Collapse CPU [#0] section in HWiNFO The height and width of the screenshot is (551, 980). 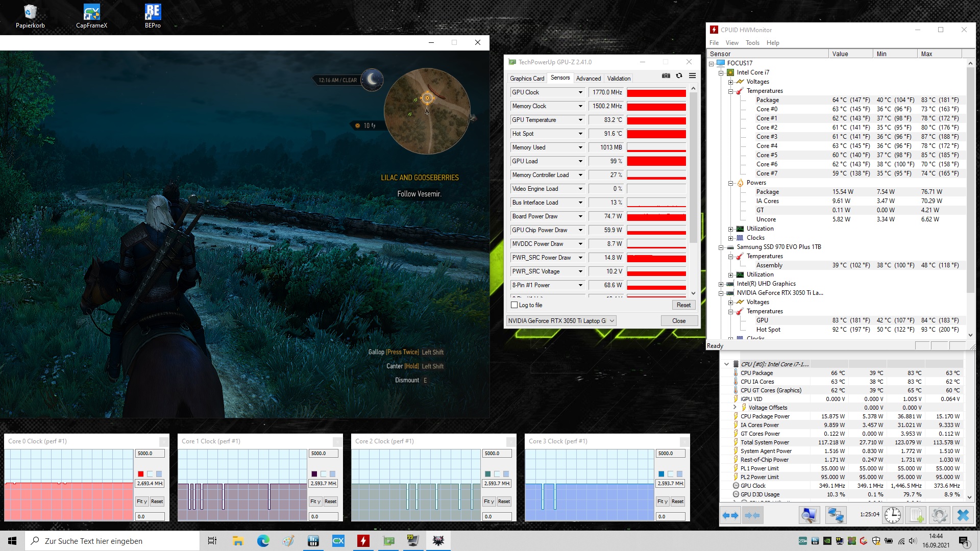click(x=726, y=364)
